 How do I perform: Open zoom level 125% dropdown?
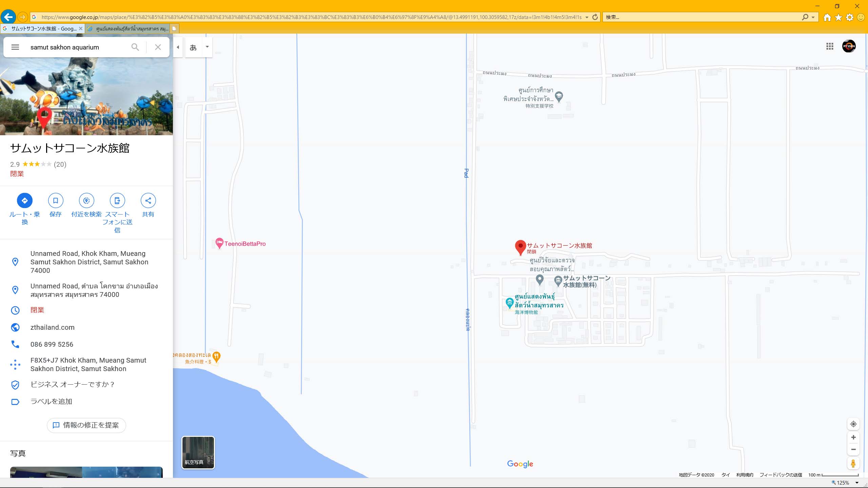pyautogui.click(x=857, y=483)
